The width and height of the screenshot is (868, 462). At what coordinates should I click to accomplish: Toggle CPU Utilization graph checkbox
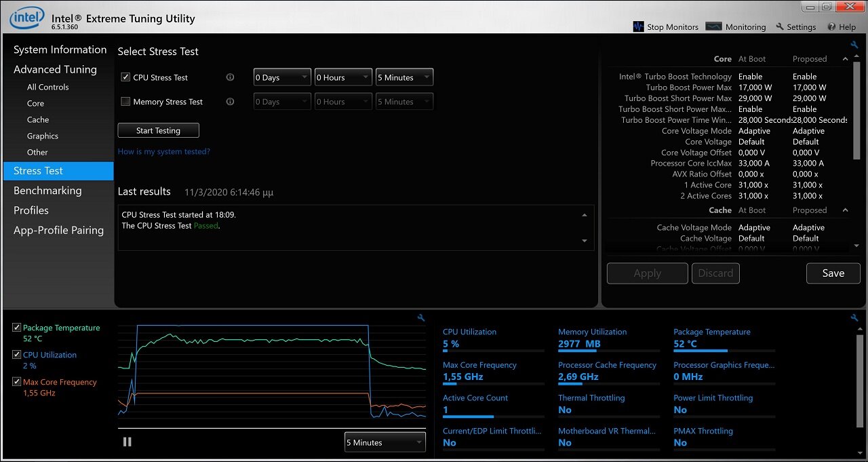click(x=17, y=355)
